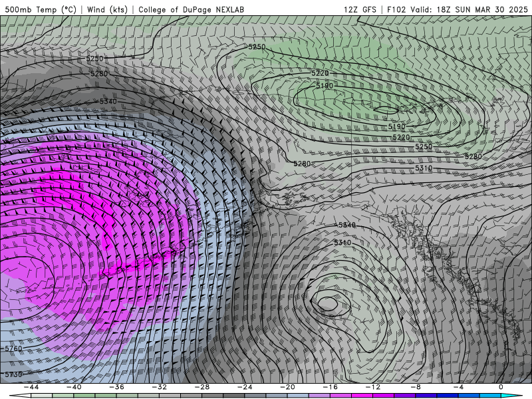Click the 0 colorbar label
The width and height of the screenshot is (532, 399).
tap(501, 387)
